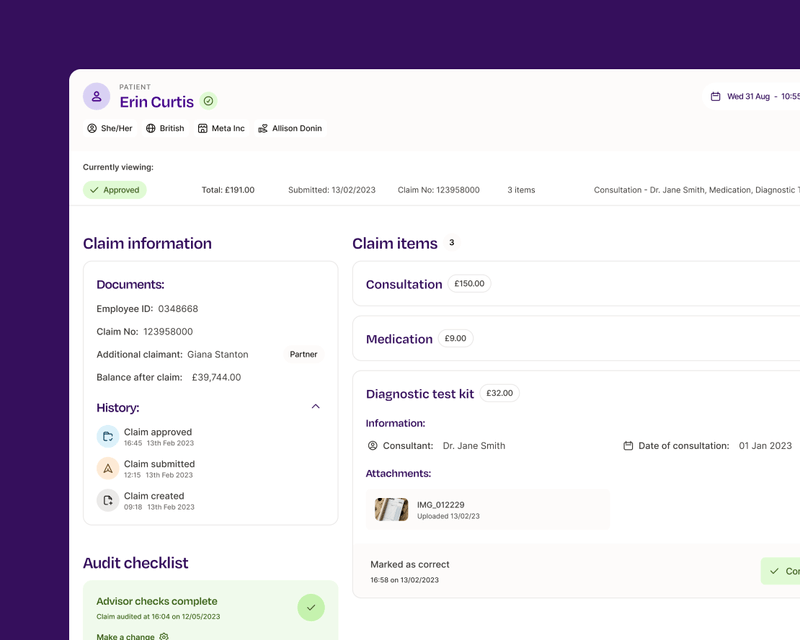The height and width of the screenshot is (640, 800).
Task: Toggle the Advisor checks complete checkmark
Action: 311,607
